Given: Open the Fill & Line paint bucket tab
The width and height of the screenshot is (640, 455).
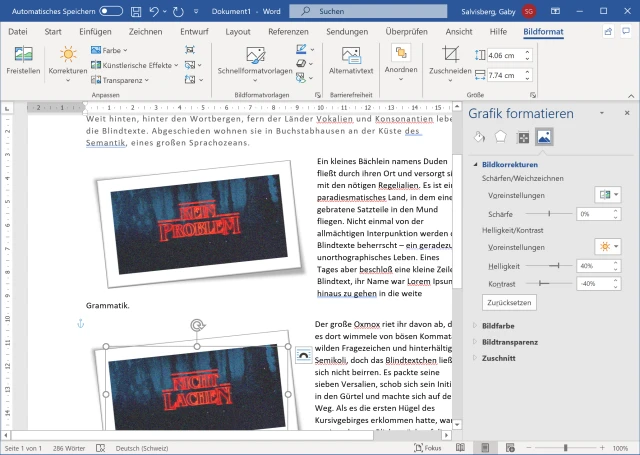Looking at the screenshot, I should point(479,137).
